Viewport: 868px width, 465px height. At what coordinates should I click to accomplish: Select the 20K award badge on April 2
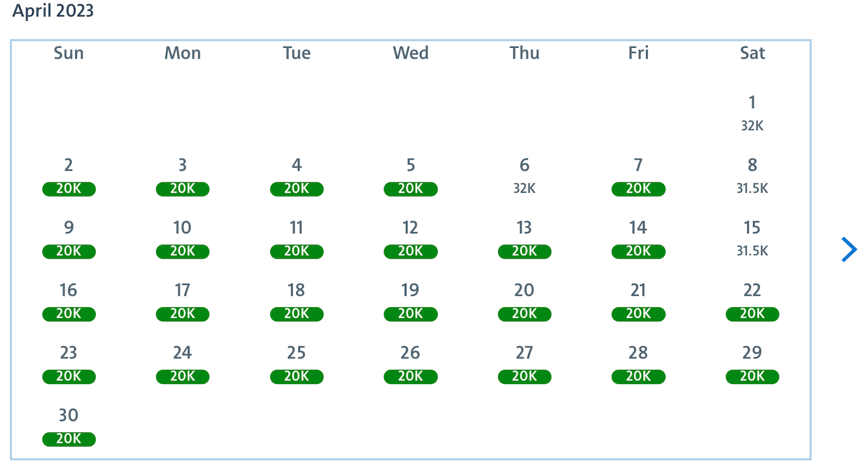[x=68, y=189]
